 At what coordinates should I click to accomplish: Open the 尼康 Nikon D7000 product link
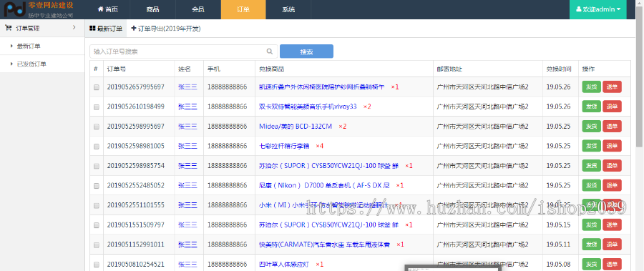[x=324, y=185]
